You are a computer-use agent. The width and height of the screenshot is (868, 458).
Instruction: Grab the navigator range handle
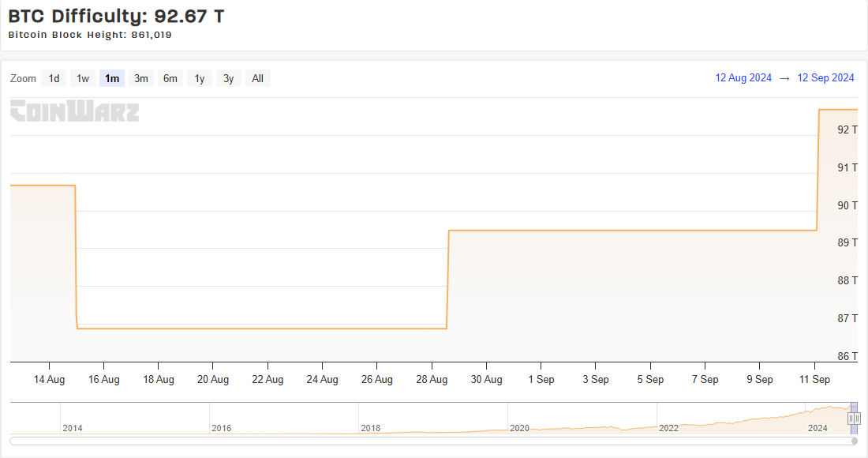coord(854,418)
